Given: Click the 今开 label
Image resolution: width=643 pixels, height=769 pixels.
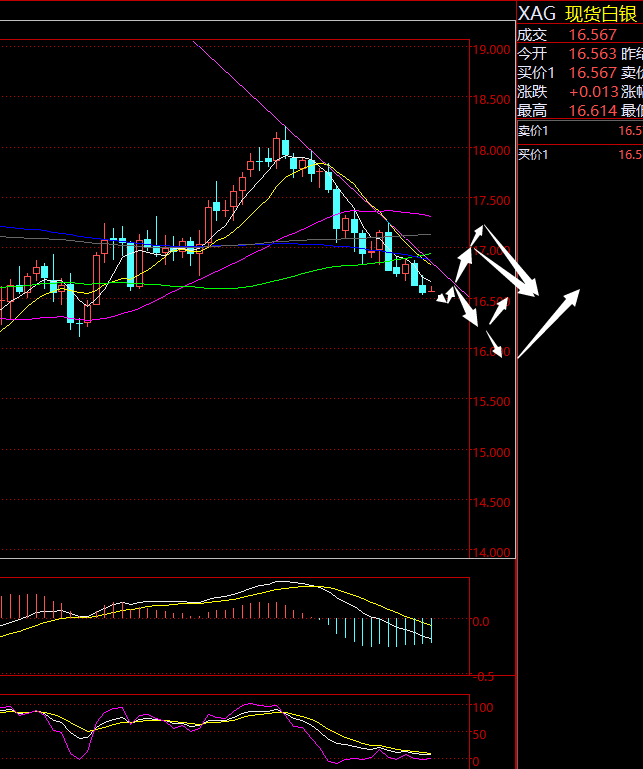Looking at the screenshot, I should [532, 53].
